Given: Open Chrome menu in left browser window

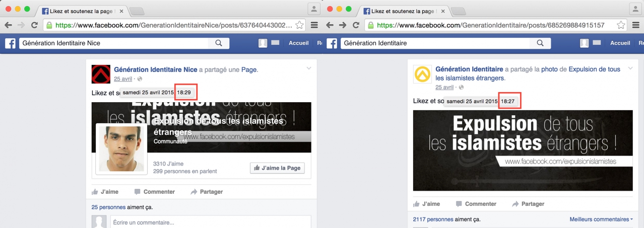Looking at the screenshot, I should (314, 25).
